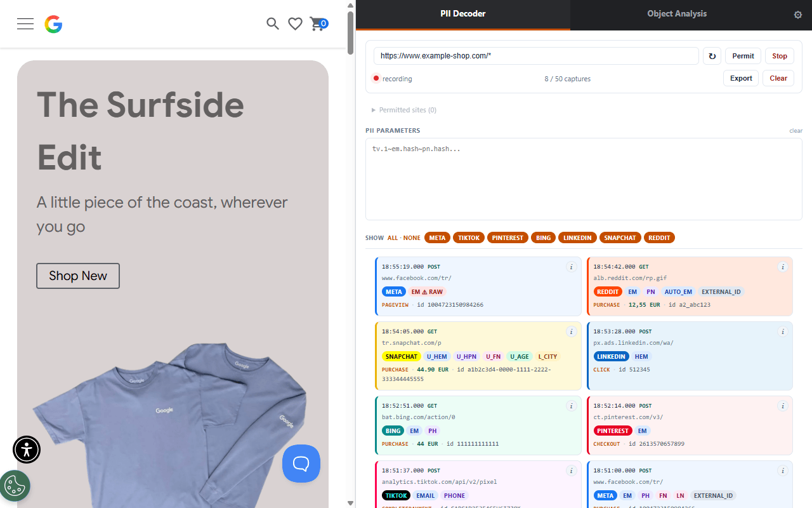This screenshot has height=508, width=812.
Task: Click the LINKEDIN badge on linkedin card
Action: tap(612, 356)
